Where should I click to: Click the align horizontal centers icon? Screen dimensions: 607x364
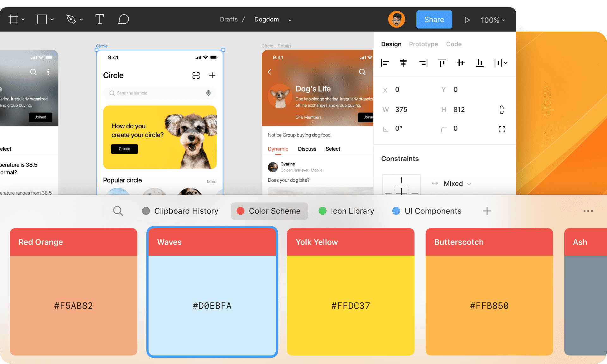(x=403, y=63)
